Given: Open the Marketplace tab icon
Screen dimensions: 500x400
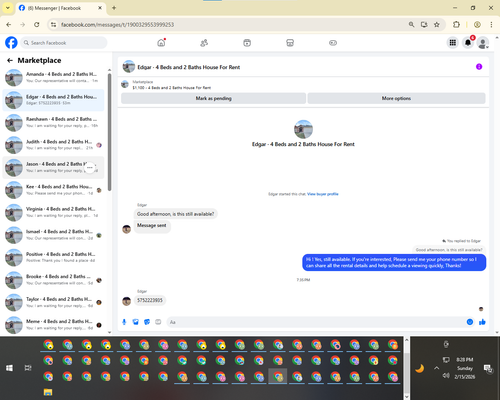Looking at the screenshot, I should click(x=290, y=43).
